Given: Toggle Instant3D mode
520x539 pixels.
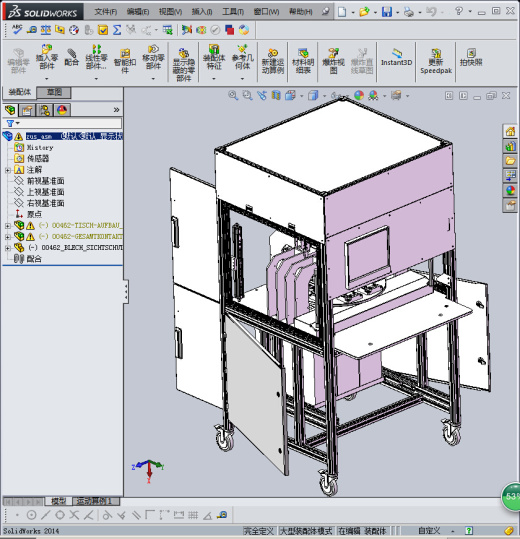Looking at the screenshot, I should coord(396,57).
